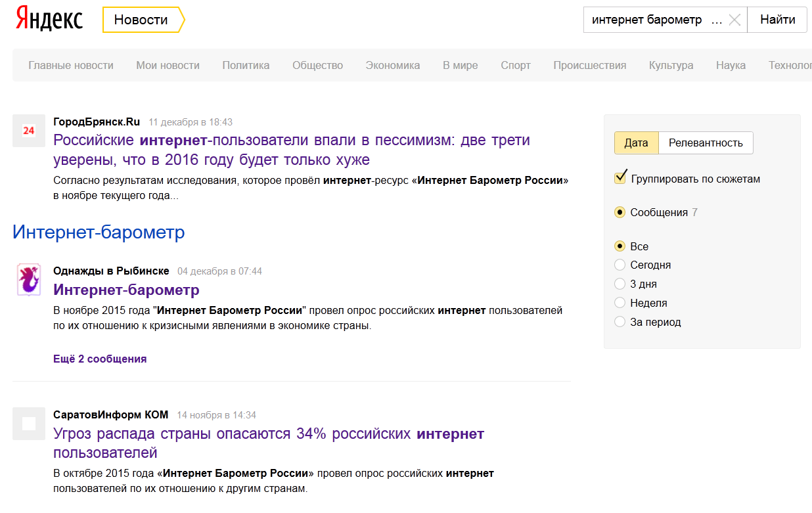Screen dimensions: 812x513
Task: Open the ГородБрянск.Ru source favicon
Action: (28, 131)
